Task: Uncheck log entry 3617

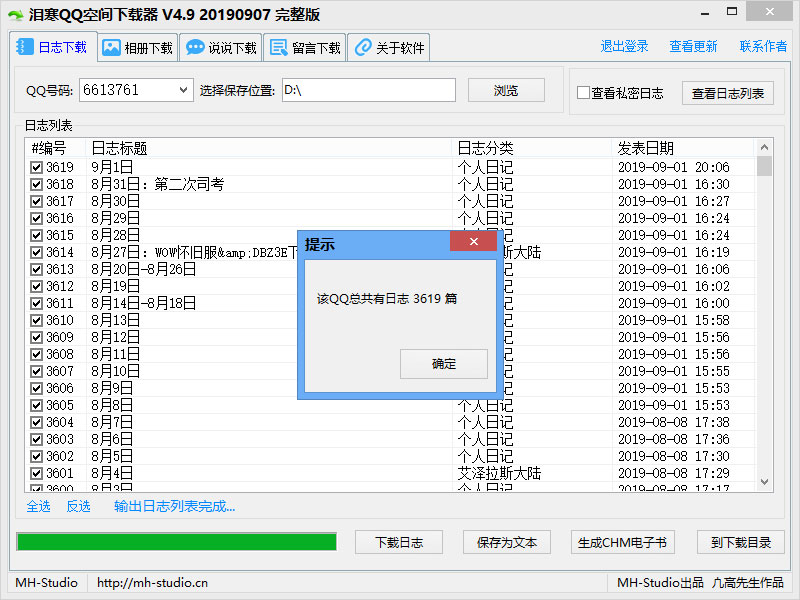Action: pyautogui.click(x=36, y=202)
